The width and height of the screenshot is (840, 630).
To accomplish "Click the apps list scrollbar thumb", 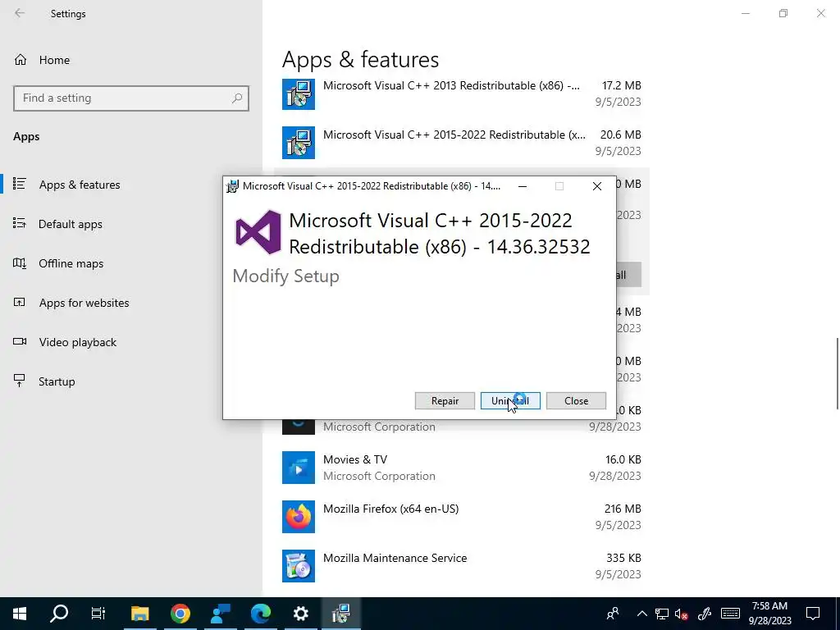I will coord(837,373).
